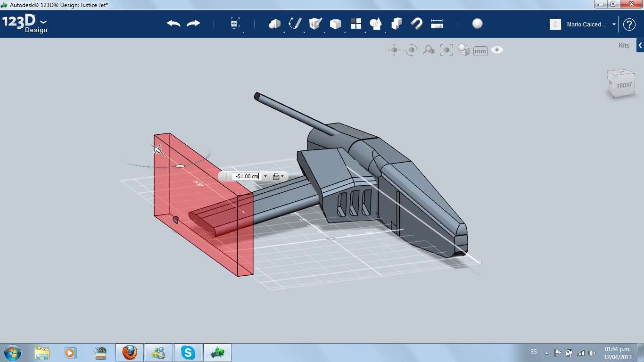Image resolution: width=644 pixels, height=362 pixels.
Task: Open the 123D Design application menu
Action: tap(25, 24)
